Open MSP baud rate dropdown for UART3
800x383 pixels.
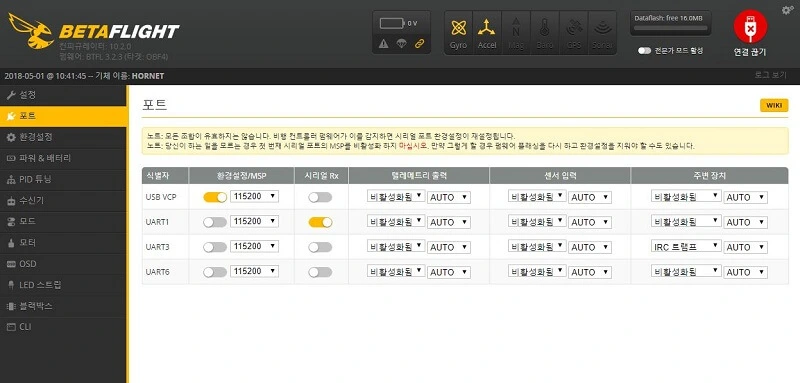tap(254, 246)
